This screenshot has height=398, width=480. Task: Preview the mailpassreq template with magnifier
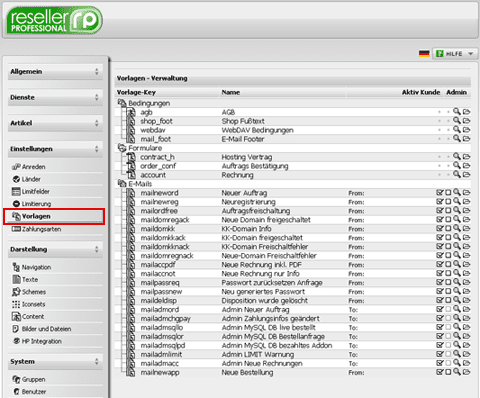point(457,282)
